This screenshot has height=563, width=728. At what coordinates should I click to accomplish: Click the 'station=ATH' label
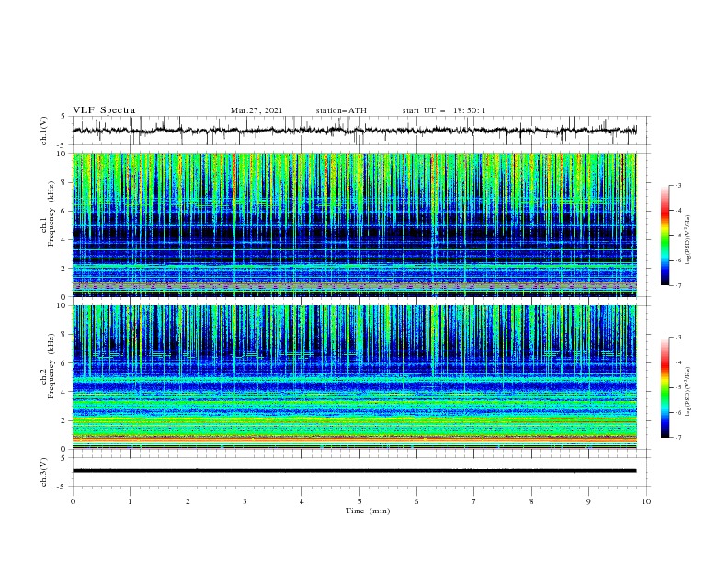(x=341, y=110)
